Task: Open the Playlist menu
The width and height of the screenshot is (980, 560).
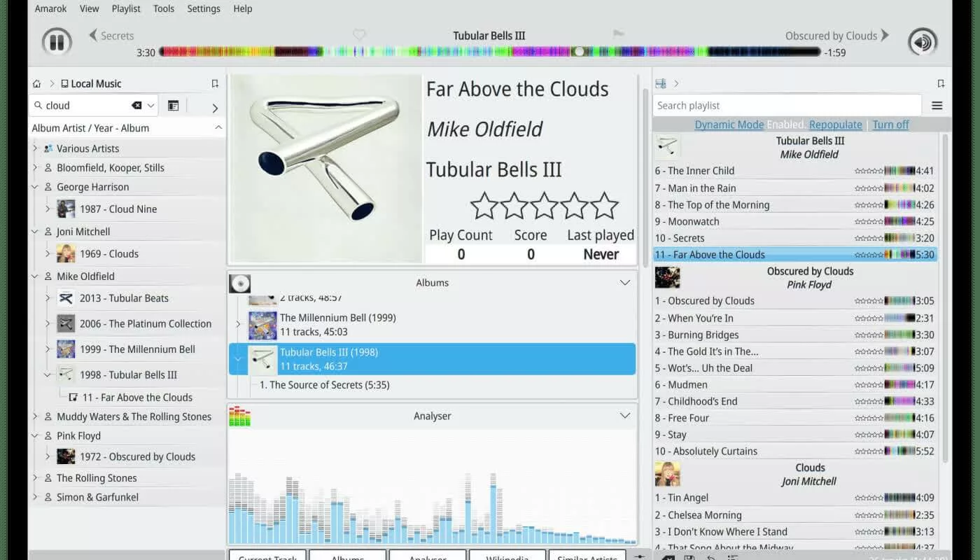Action: pyautogui.click(x=126, y=8)
